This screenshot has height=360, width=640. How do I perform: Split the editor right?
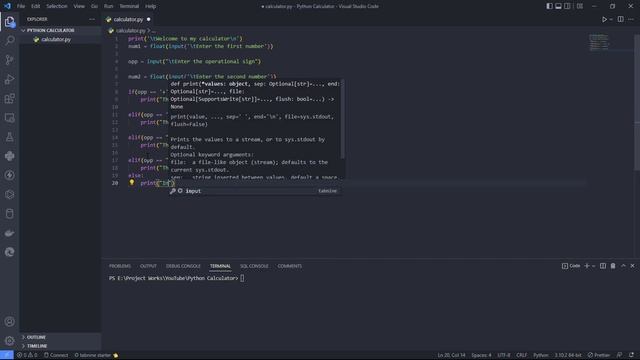point(620,19)
